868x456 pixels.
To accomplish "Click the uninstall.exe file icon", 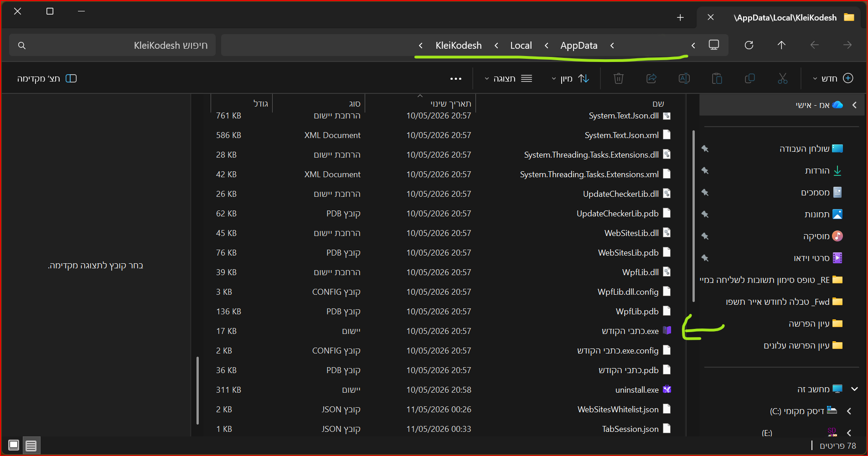I will coord(667,389).
